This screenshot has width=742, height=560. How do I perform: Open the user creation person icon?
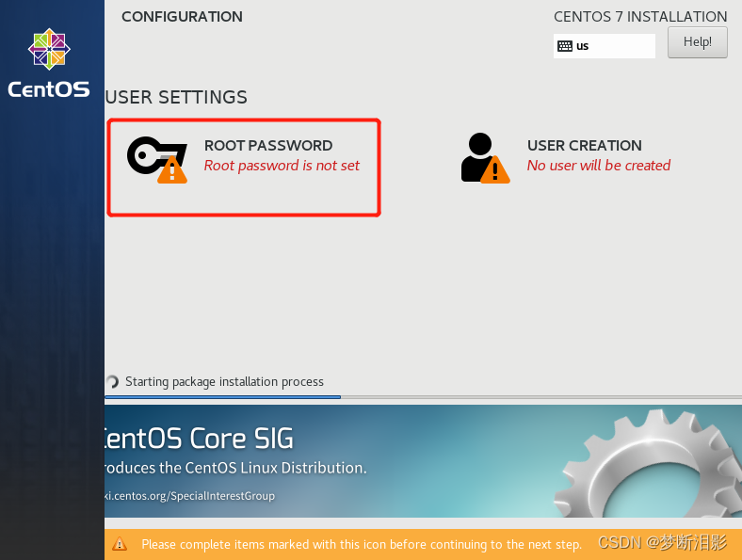[x=485, y=158]
